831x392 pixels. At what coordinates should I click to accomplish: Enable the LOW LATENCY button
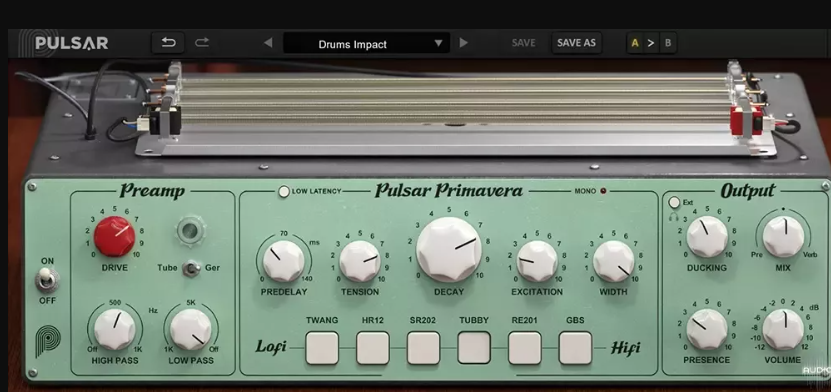(x=284, y=191)
